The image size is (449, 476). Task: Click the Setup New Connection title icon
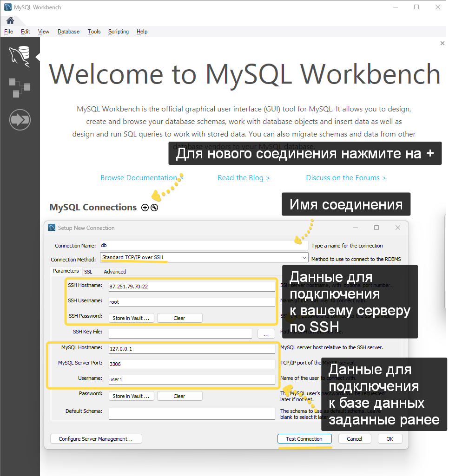(x=52, y=228)
